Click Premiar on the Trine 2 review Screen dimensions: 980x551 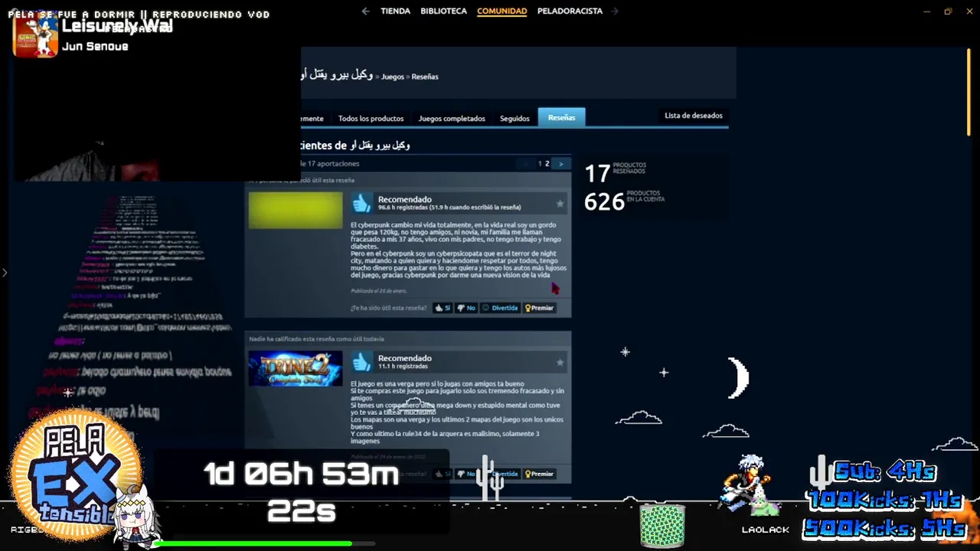click(539, 474)
